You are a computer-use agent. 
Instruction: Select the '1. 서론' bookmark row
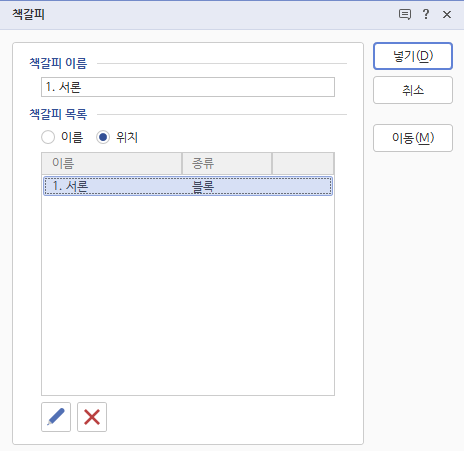tap(188, 186)
